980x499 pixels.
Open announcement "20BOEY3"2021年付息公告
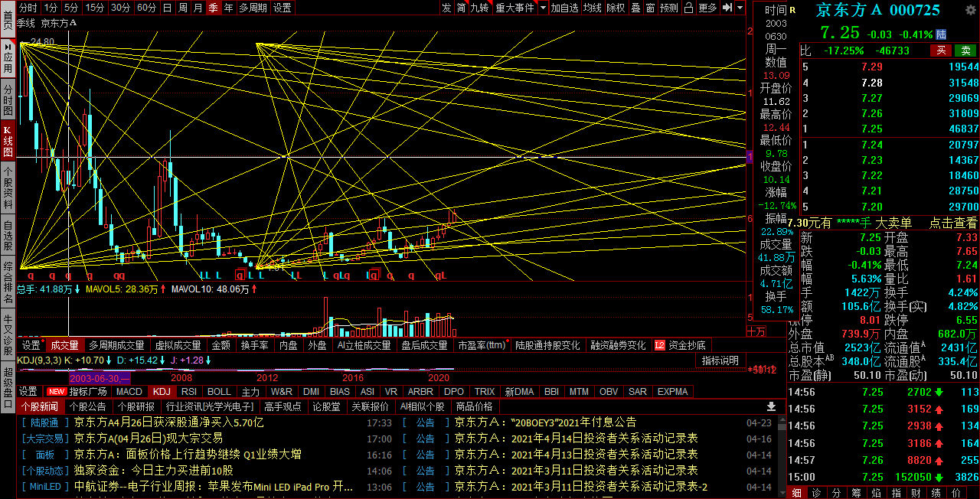click(x=545, y=422)
